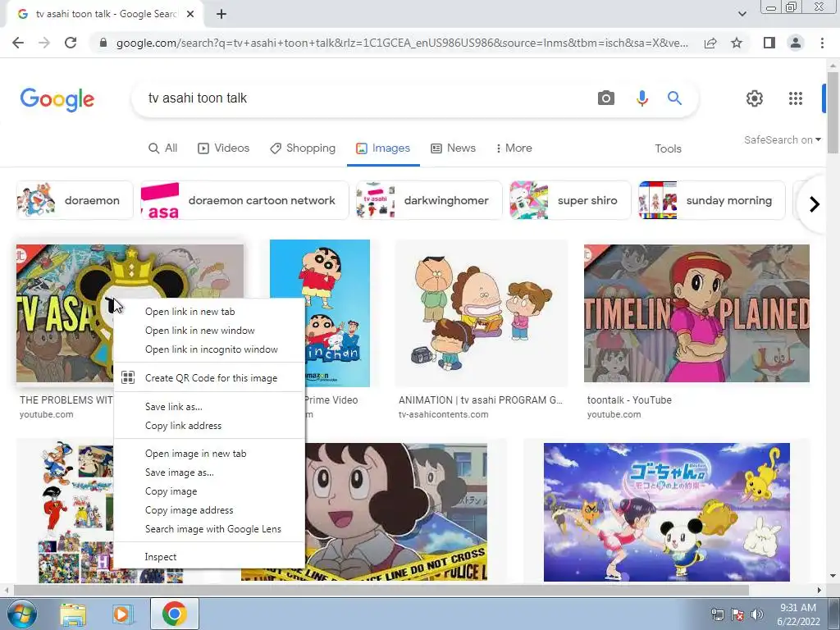Click the site lock icon in address bar
The height and width of the screenshot is (630, 840).
pos(103,43)
